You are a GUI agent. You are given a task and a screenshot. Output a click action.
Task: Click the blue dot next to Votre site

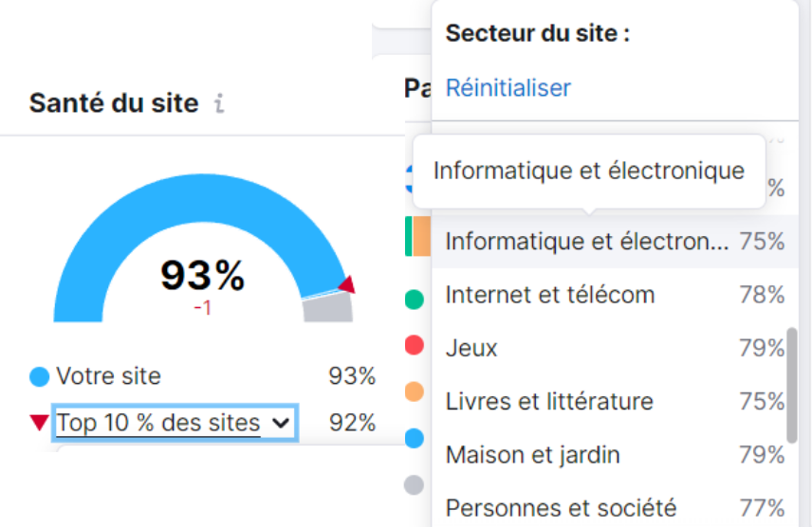(x=39, y=377)
